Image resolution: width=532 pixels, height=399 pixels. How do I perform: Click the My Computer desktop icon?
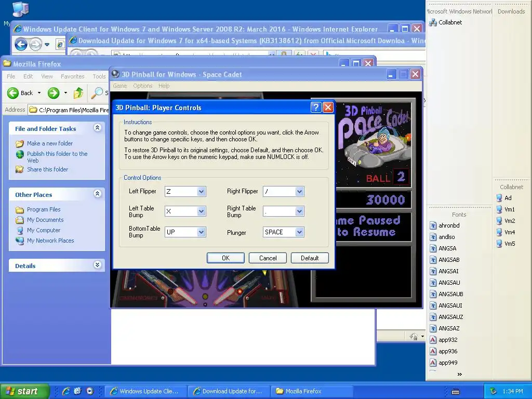pyautogui.click(x=20, y=9)
